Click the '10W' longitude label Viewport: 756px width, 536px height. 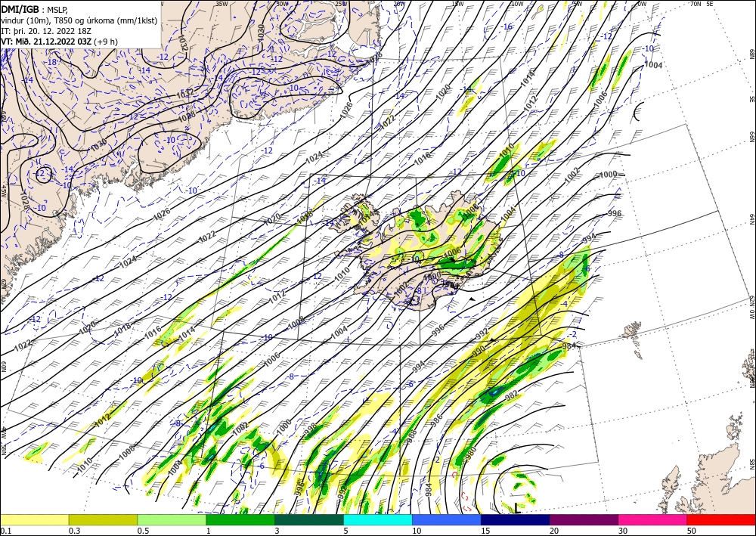pos(517,3)
